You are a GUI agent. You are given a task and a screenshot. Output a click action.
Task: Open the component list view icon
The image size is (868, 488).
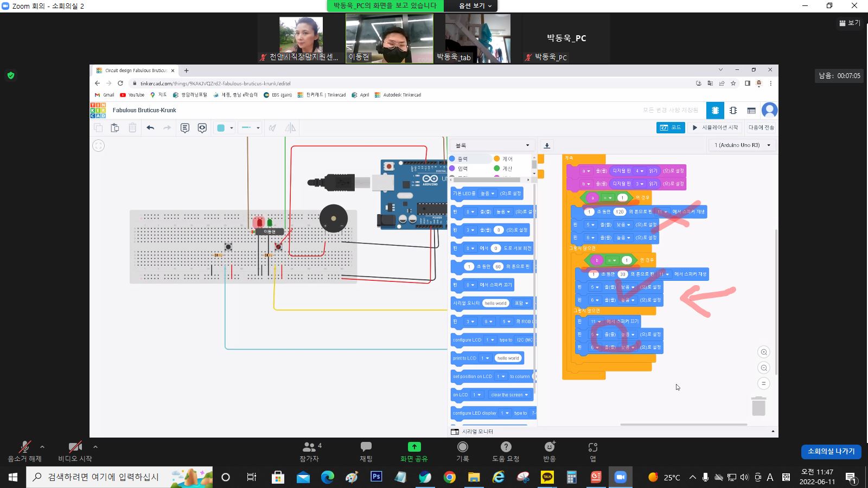[x=751, y=111]
